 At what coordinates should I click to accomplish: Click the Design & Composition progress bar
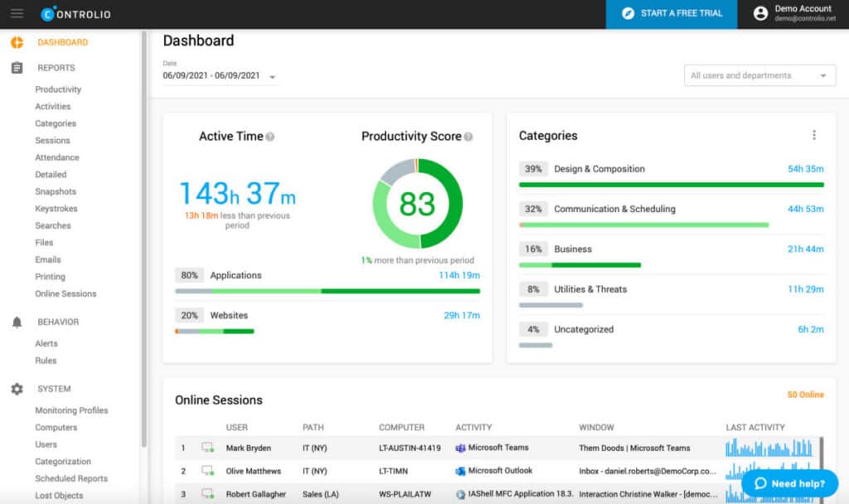671,185
